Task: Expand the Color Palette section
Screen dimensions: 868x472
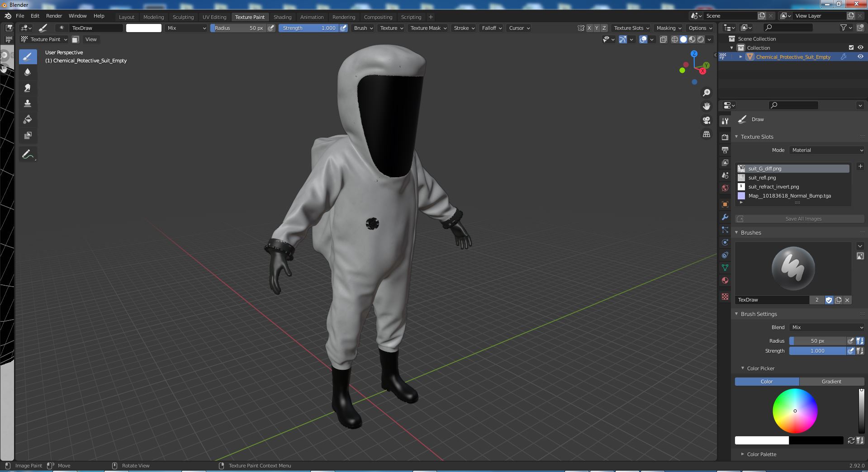Action: click(742, 454)
